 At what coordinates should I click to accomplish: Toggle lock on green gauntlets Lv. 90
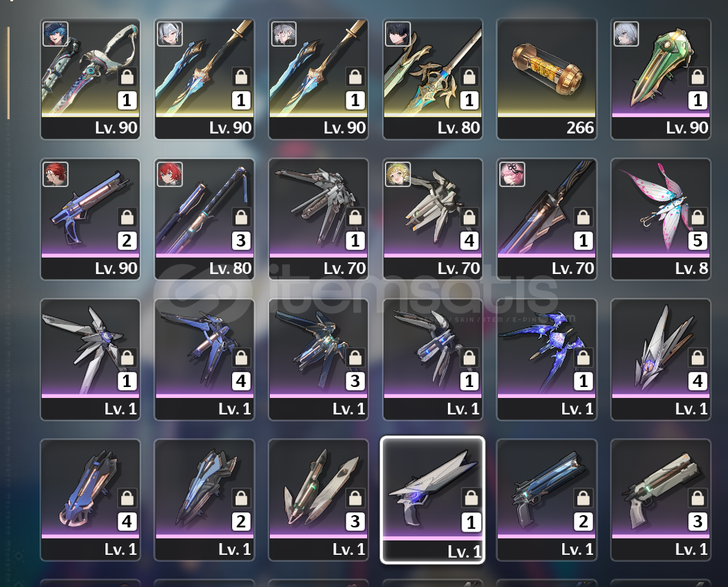(697, 76)
